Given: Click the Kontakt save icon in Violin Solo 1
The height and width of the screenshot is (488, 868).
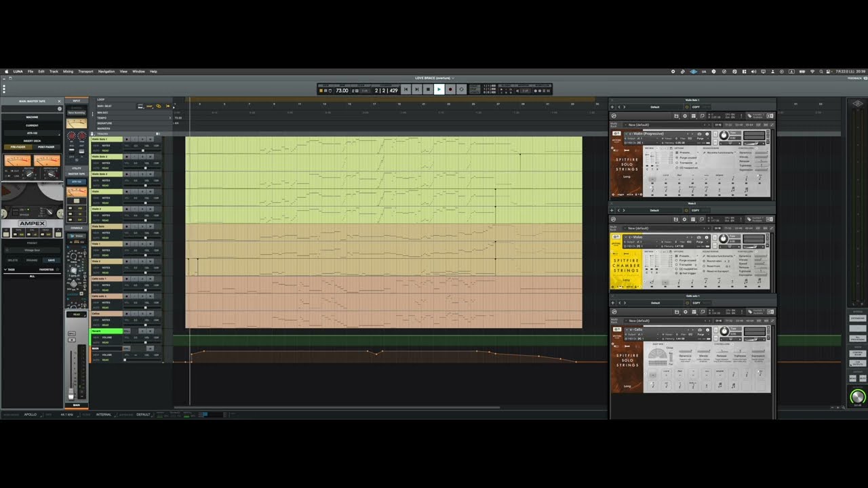Looking at the screenshot, I should coord(676,116).
